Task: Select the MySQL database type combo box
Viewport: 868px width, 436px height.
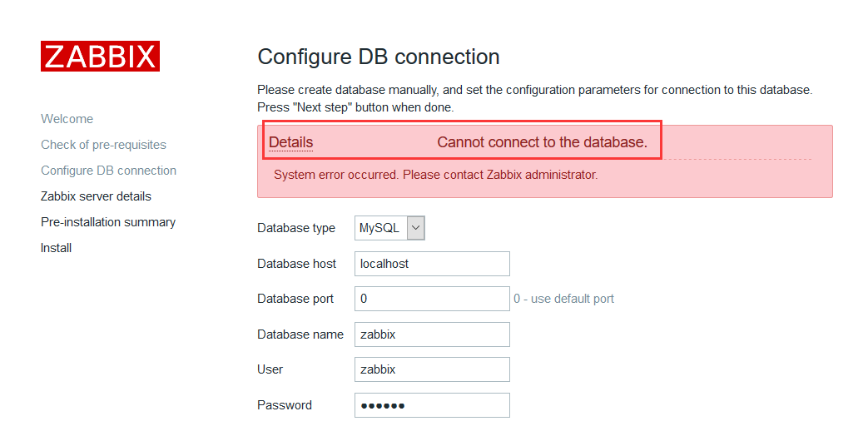Action: click(x=389, y=228)
